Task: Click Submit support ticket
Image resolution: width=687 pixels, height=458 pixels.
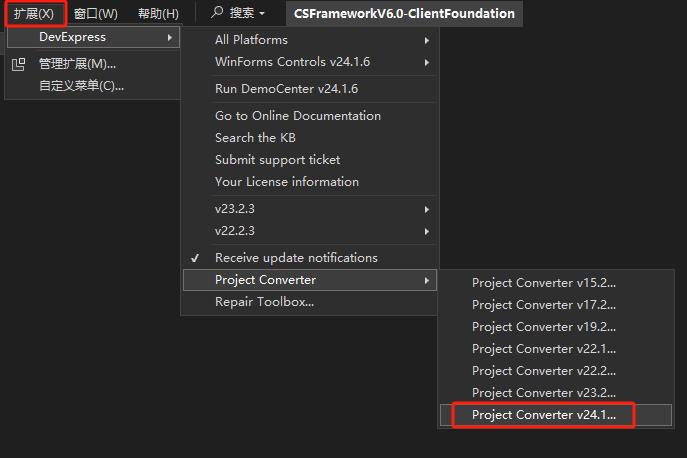Action: (277, 160)
